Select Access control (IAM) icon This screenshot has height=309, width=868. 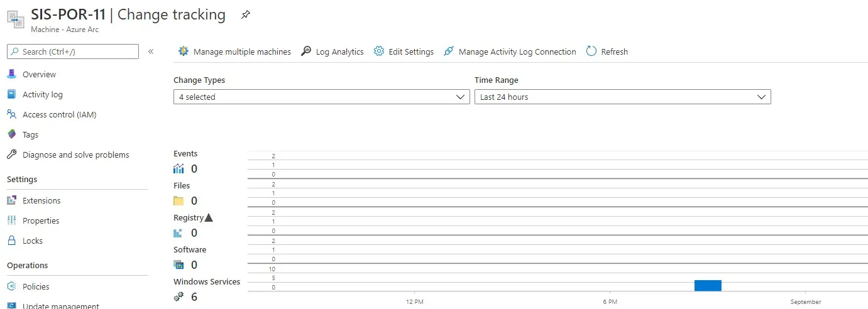tap(11, 114)
